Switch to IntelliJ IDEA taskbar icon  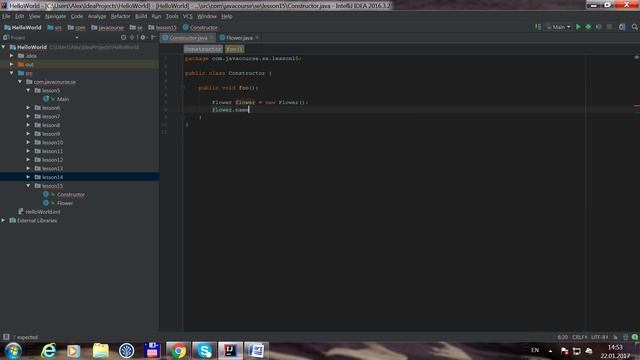click(x=230, y=351)
